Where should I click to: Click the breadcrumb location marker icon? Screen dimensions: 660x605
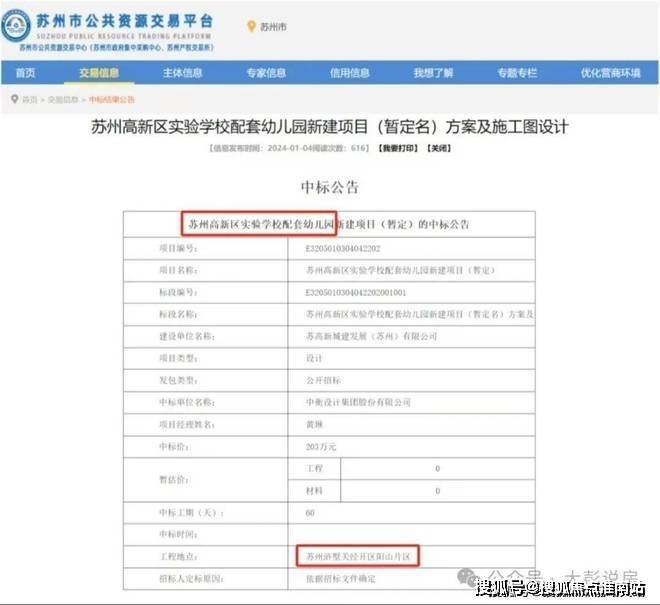pyautogui.click(x=14, y=99)
